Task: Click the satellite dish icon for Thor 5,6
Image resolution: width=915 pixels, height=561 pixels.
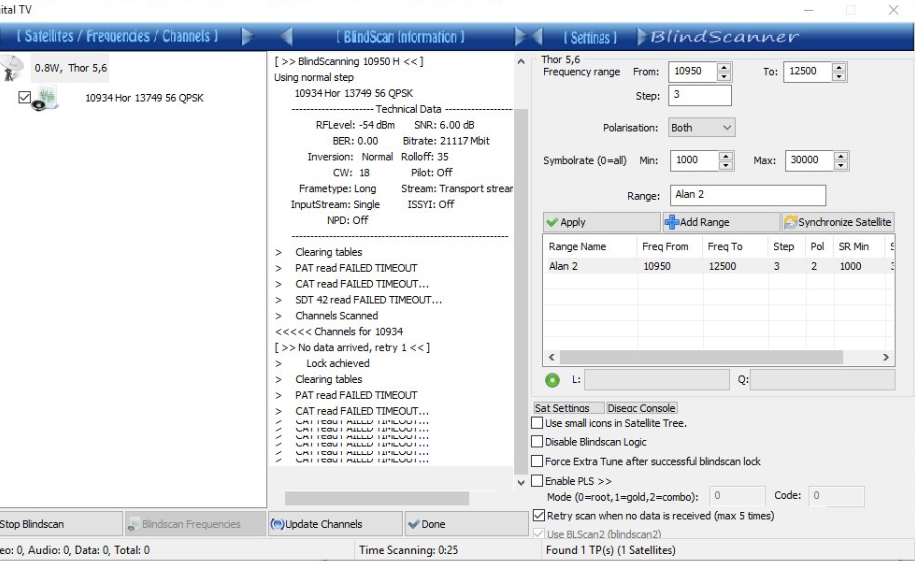Action: click(x=11, y=68)
